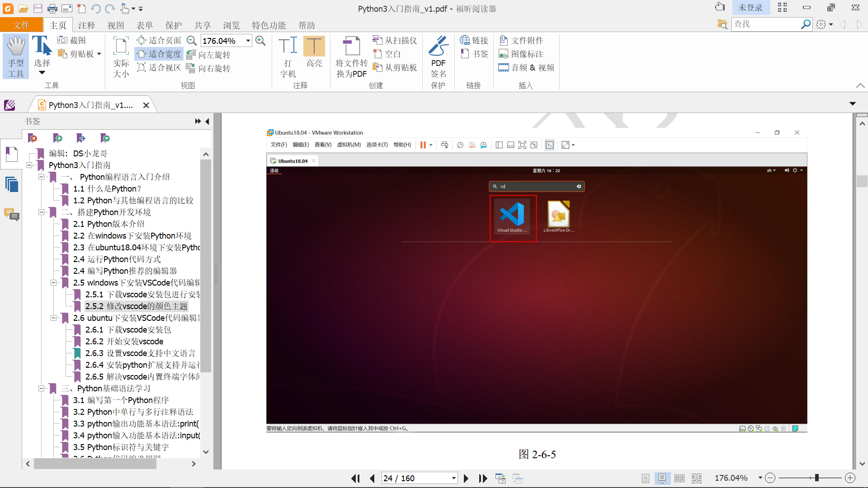Click the zoom in magnifier icon
The width and height of the screenshot is (868, 488).
point(260,41)
